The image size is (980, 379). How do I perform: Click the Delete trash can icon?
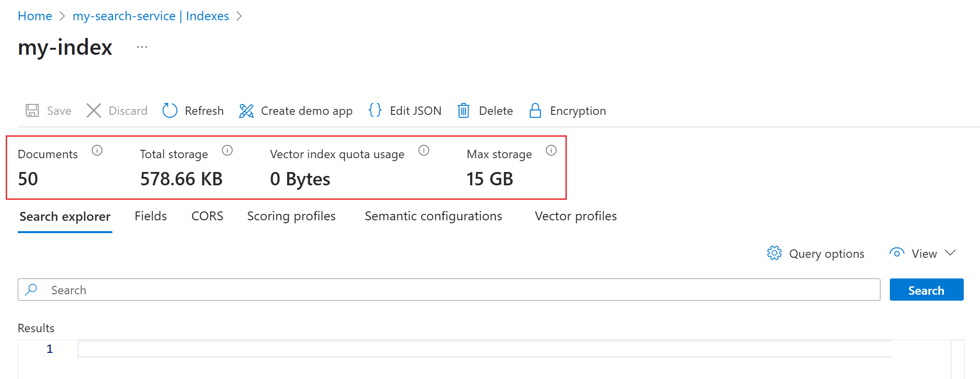pos(464,110)
